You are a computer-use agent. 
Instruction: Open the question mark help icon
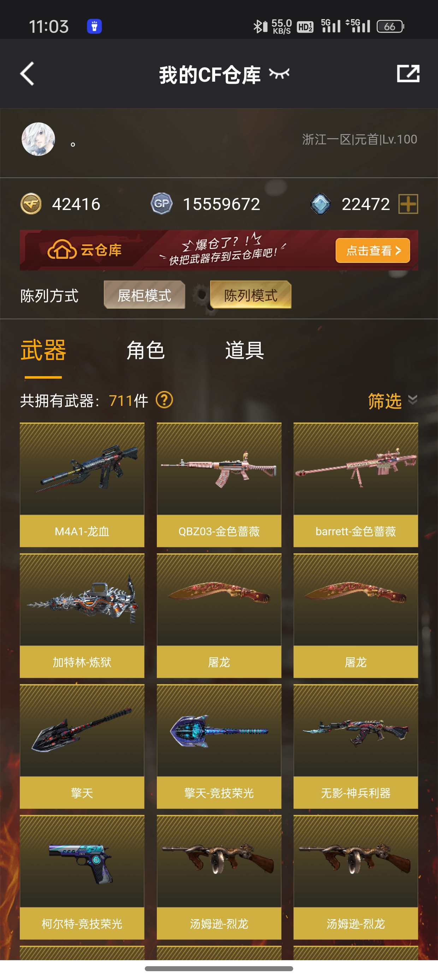tap(164, 400)
